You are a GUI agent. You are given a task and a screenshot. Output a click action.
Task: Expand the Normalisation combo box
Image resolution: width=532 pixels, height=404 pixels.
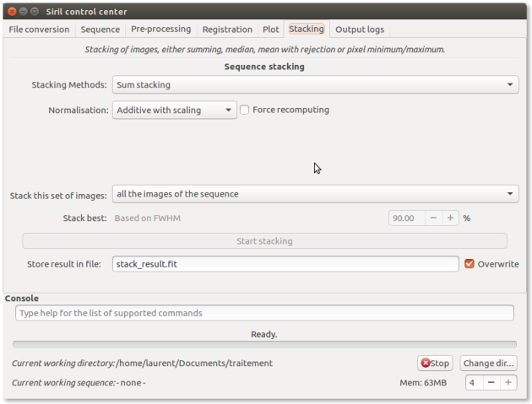[x=175, y=110]
